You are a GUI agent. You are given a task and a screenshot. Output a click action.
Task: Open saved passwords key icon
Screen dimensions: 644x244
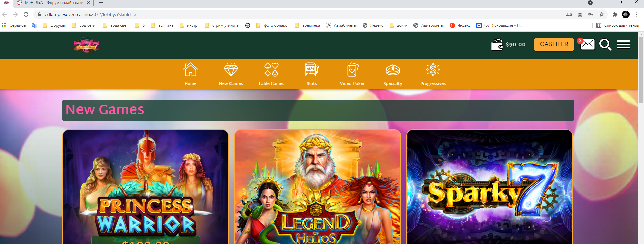591,14
